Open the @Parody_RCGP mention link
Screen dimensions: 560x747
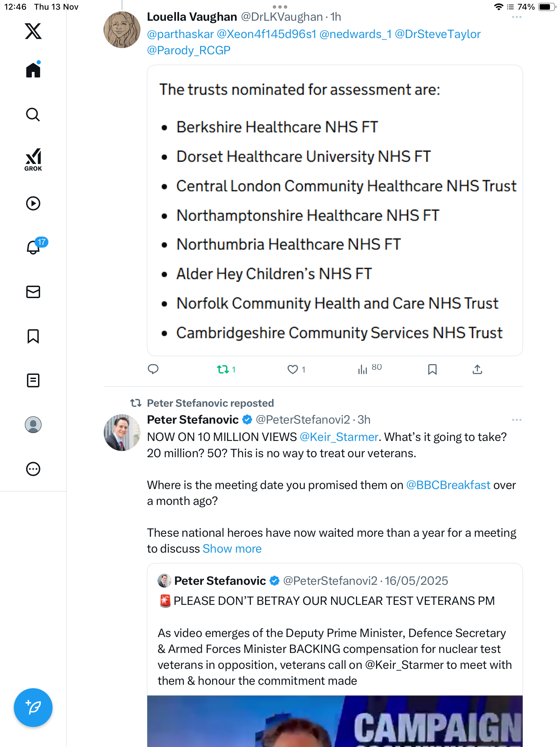point(189,50)
